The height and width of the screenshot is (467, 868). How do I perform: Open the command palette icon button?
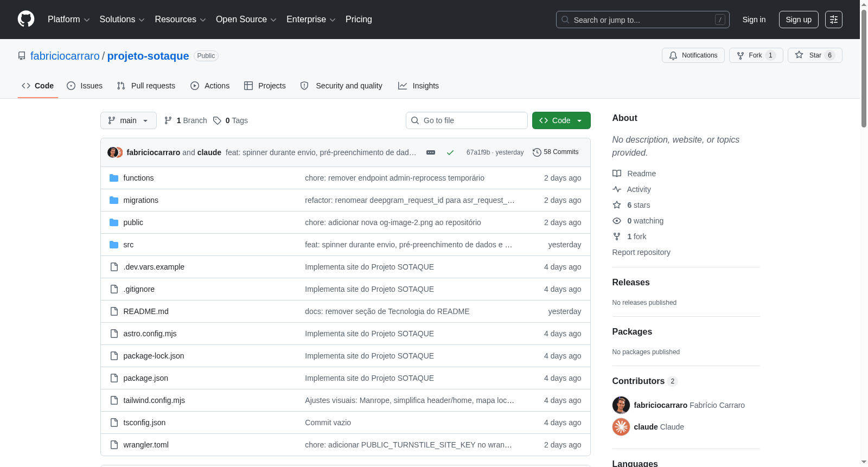coord(834,20)
